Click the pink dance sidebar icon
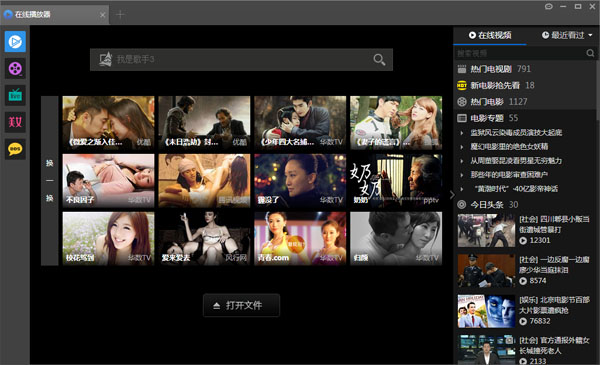Screen dimensions: 600x365 pos(15,122)
